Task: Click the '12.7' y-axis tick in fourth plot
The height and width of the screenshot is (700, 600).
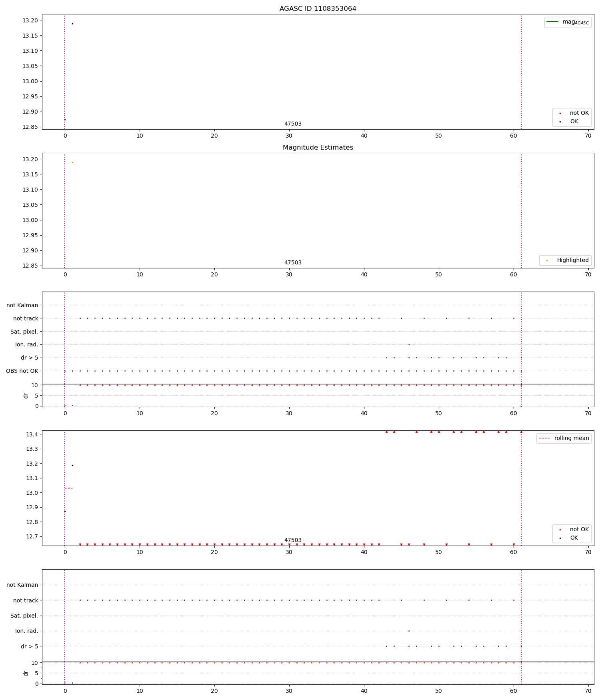Action: (x=32, y=536)
